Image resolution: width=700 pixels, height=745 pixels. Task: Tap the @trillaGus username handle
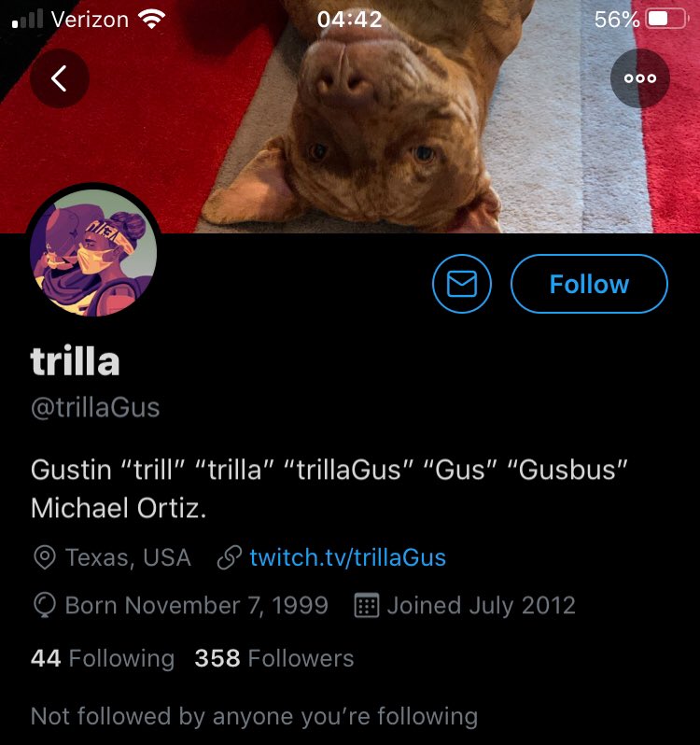[95, 408]
